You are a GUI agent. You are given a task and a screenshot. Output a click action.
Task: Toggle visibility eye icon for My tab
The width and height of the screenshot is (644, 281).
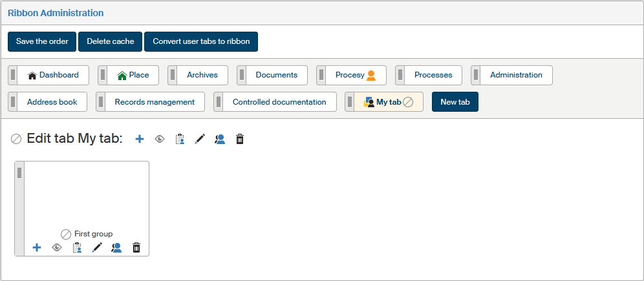click(159, 139)
